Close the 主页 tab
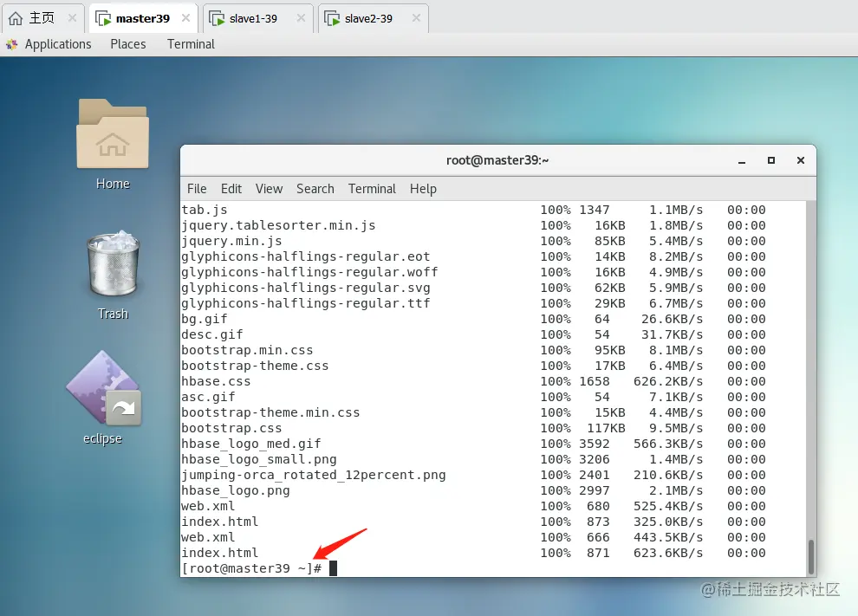The image size is (858, 616). tap(72, 18)
